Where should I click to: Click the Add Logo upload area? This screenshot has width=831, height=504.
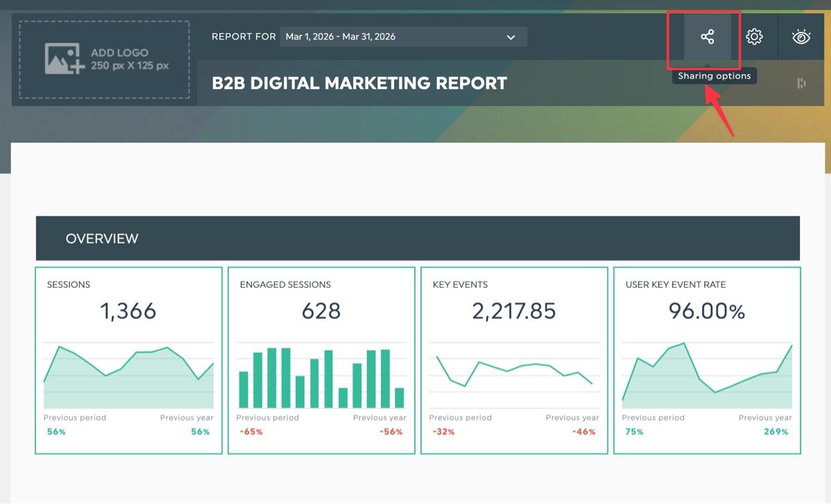pos(105,60)
